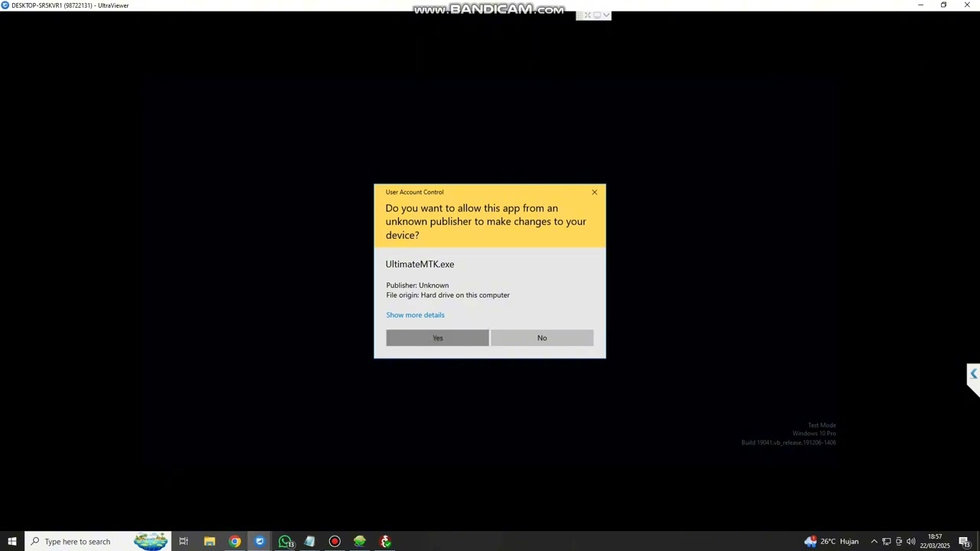The image size is (980, 551).
Task: Open the Bandicam red record taskbar icon
Action: [335, 541]
